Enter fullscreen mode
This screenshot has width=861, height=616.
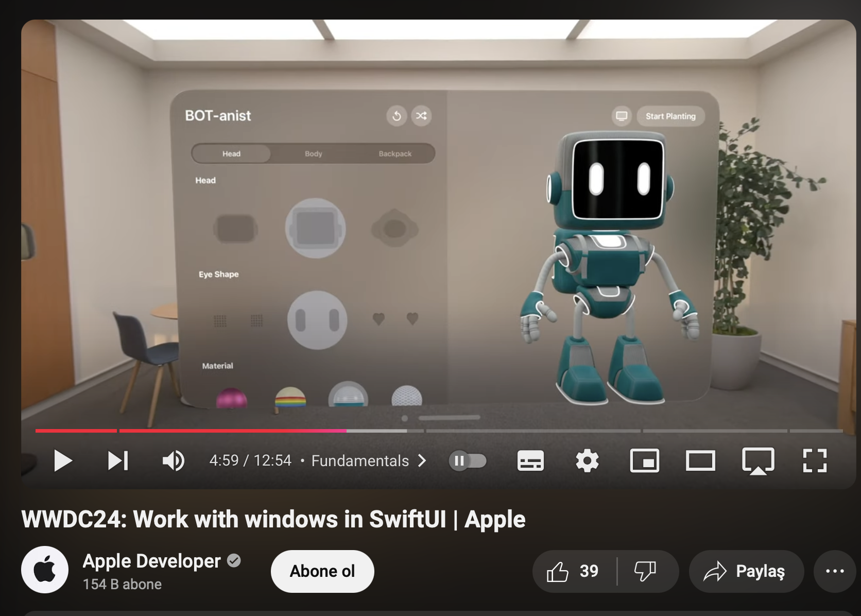(815, 460)
